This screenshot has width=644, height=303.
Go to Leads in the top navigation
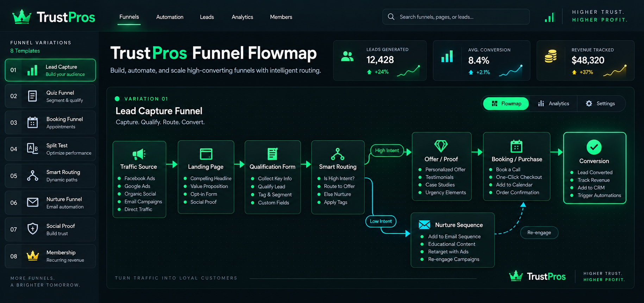(x=207, y=17)
